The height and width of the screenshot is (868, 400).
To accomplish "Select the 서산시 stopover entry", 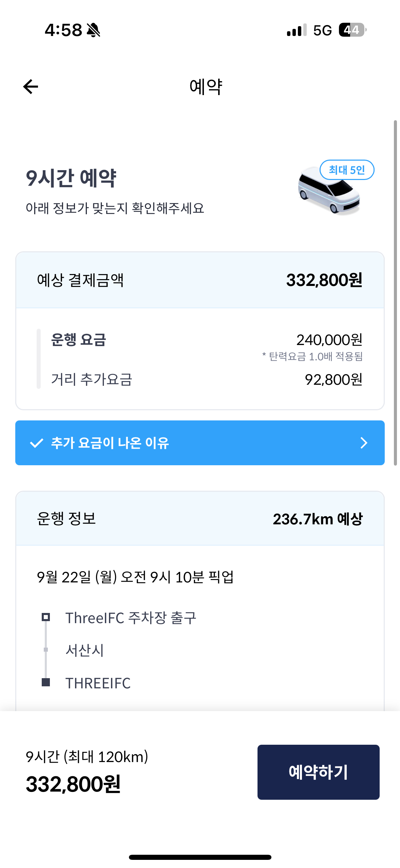I will coord(84,650).
